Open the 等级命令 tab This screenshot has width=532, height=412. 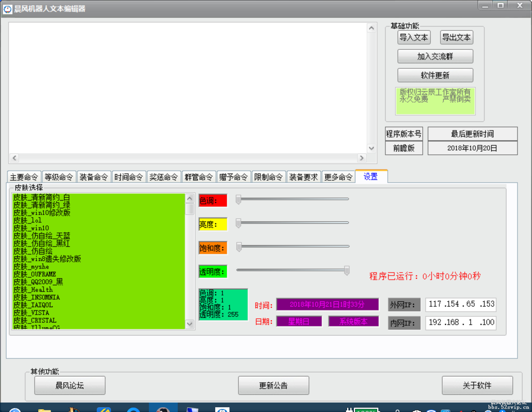pos(59,176)
